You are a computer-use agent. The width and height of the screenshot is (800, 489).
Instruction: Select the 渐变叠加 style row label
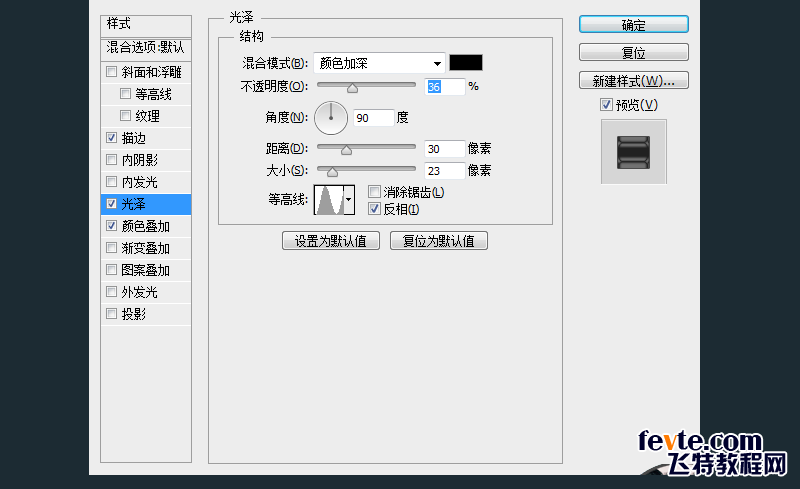coord(145,248)
